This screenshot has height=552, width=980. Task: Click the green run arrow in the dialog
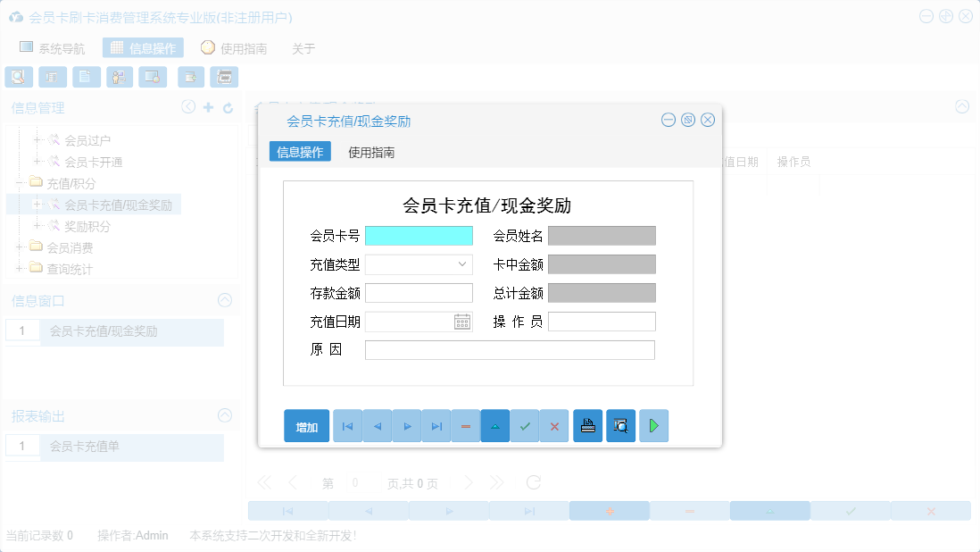(x=653, y=426)
